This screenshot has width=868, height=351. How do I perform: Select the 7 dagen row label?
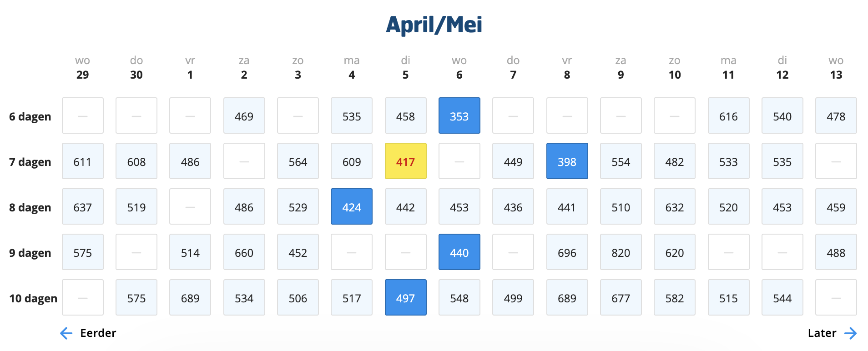point(30,162)
